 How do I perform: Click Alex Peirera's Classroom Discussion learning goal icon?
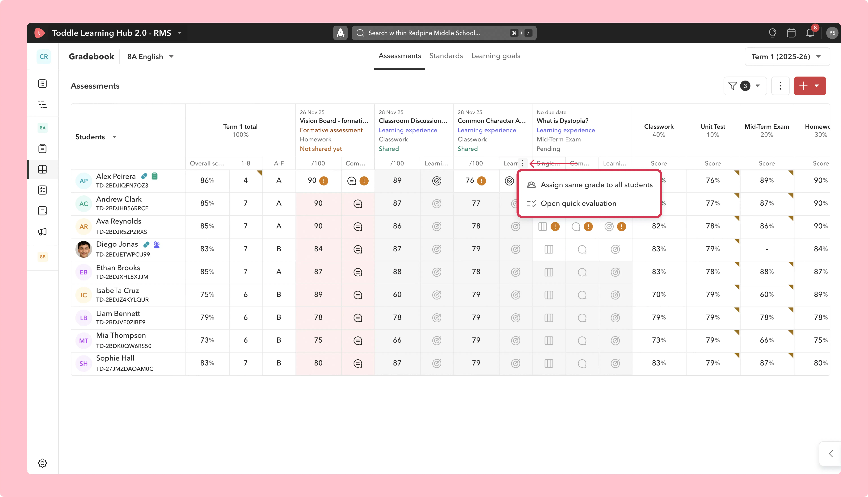pyautogui.click(x=436, y=181)
